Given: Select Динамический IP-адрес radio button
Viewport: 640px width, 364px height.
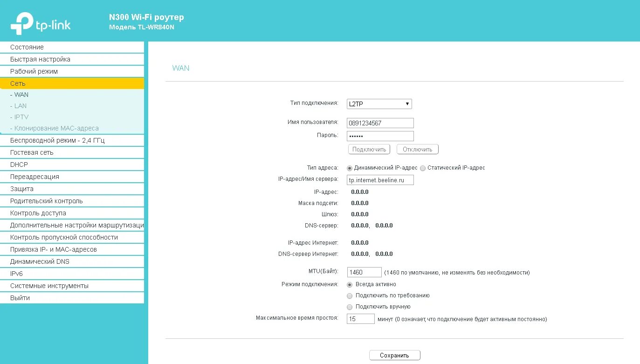Looking at the screenshot, I should point(350,168).
